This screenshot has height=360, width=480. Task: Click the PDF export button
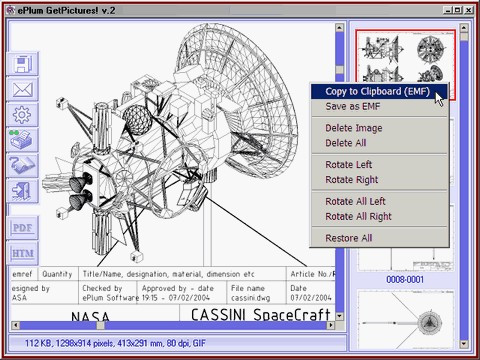tap(23, 228)
